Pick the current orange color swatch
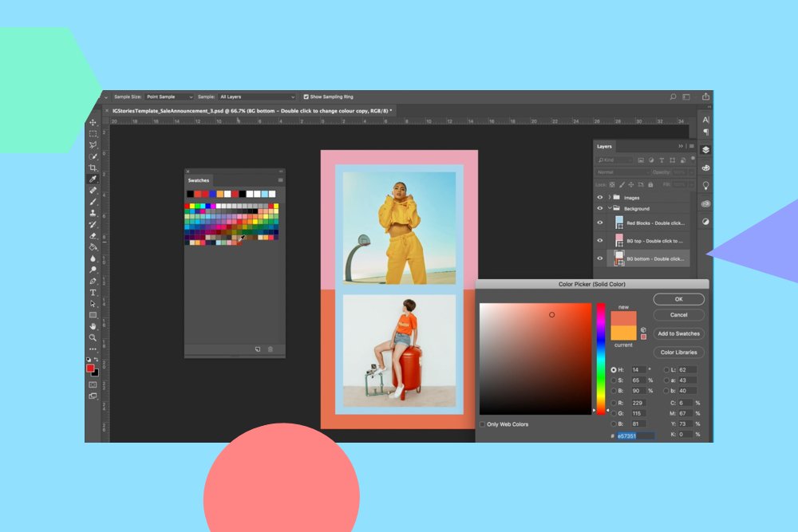 coord(623,333)
